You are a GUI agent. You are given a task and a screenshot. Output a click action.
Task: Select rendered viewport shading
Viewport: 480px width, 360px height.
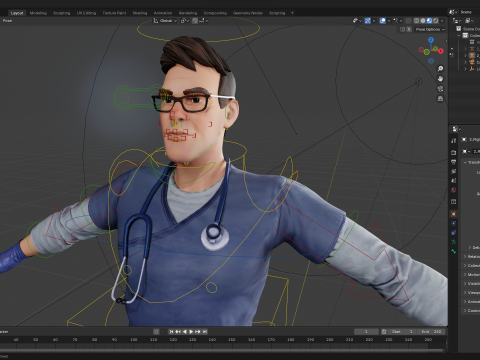pyautogui.click(x=436, y=21)
